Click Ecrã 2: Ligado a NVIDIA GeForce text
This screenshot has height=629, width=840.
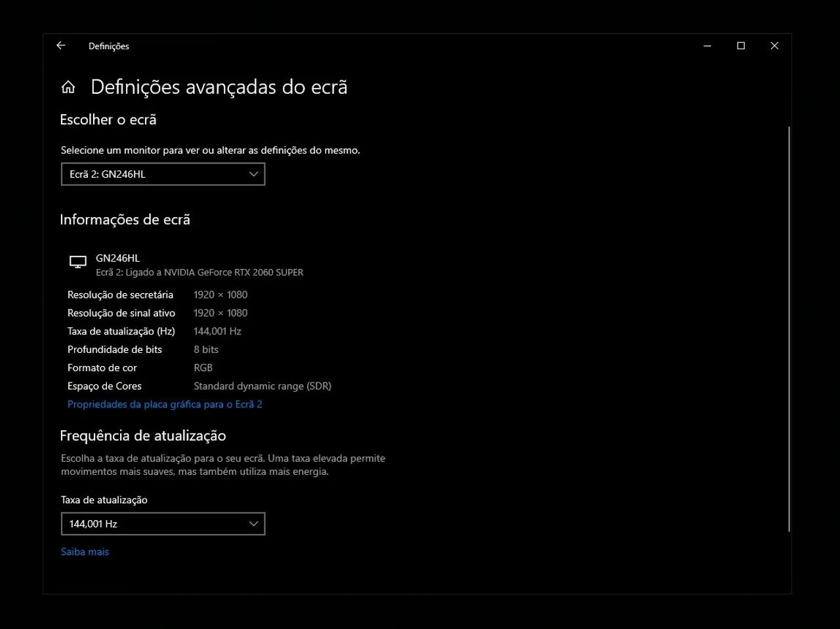(x=199, y=272)
